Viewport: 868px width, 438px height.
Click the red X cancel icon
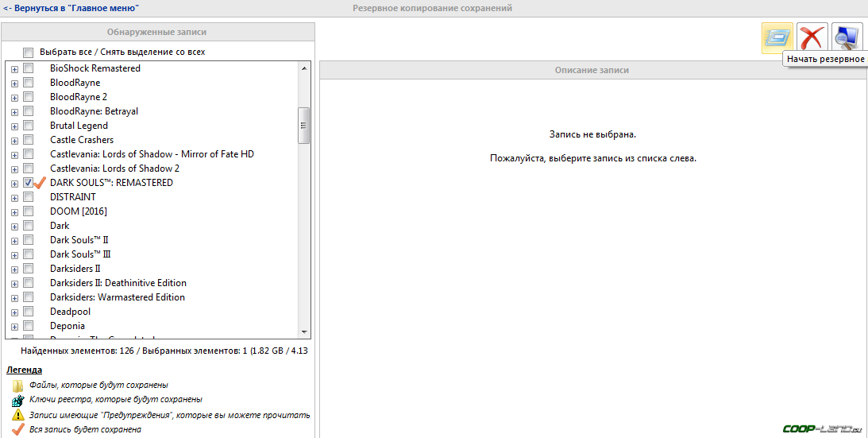(812, 38)
